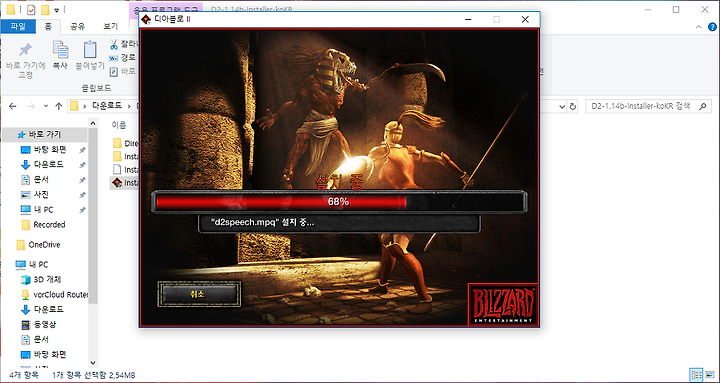Switch to the 보기 ribbon tab

110,26
